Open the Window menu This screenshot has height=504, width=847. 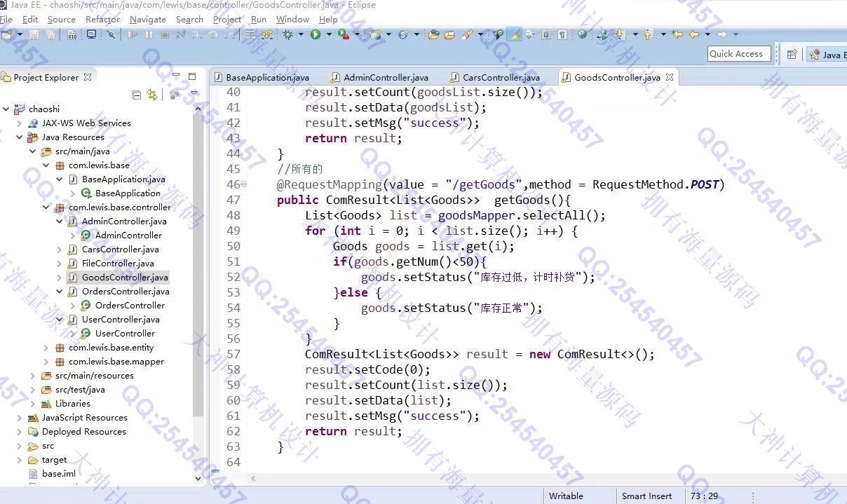tap(292, 19)
